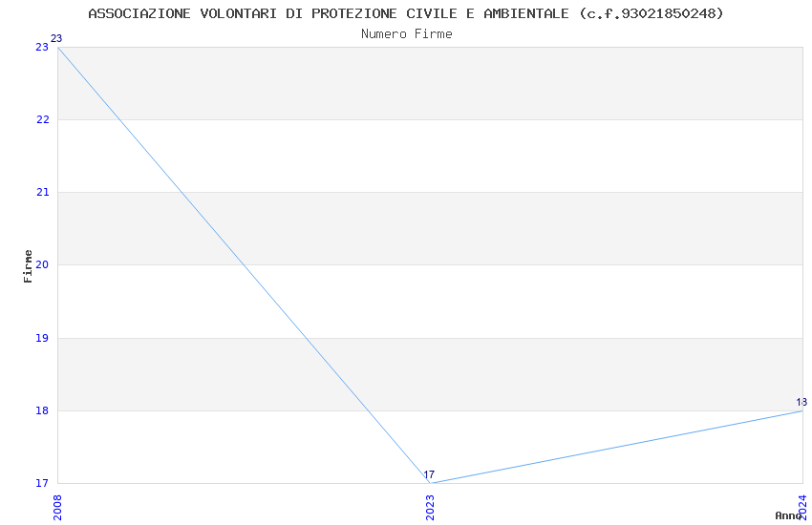Viewport: 812px width, 525px height.
Task: Click the y-axis tick label 22
Action: tap(42, 119)
